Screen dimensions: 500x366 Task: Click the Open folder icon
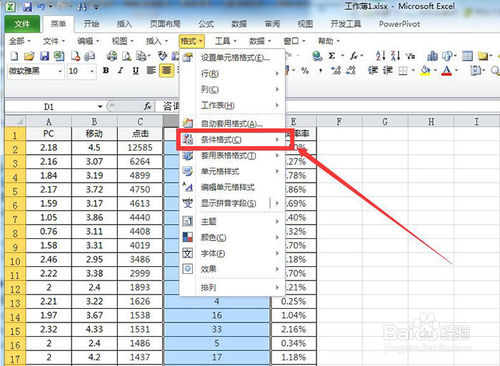pos(29,56)
